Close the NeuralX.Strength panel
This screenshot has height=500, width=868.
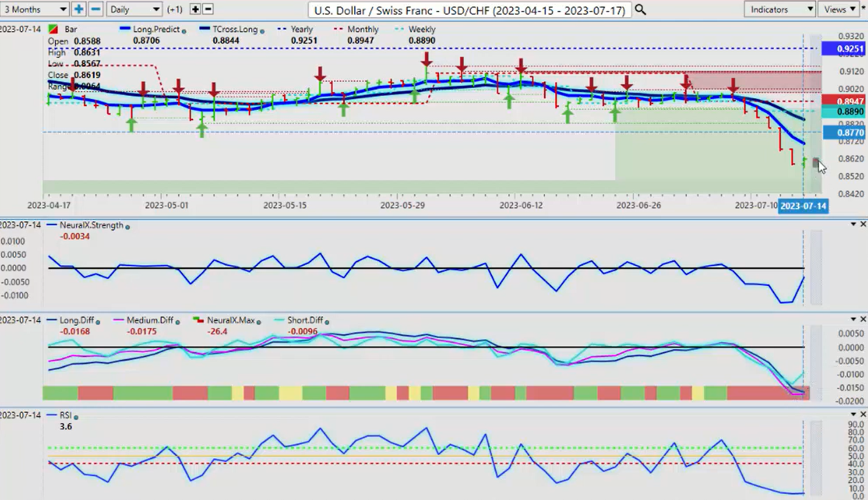[x=863, y=224]
